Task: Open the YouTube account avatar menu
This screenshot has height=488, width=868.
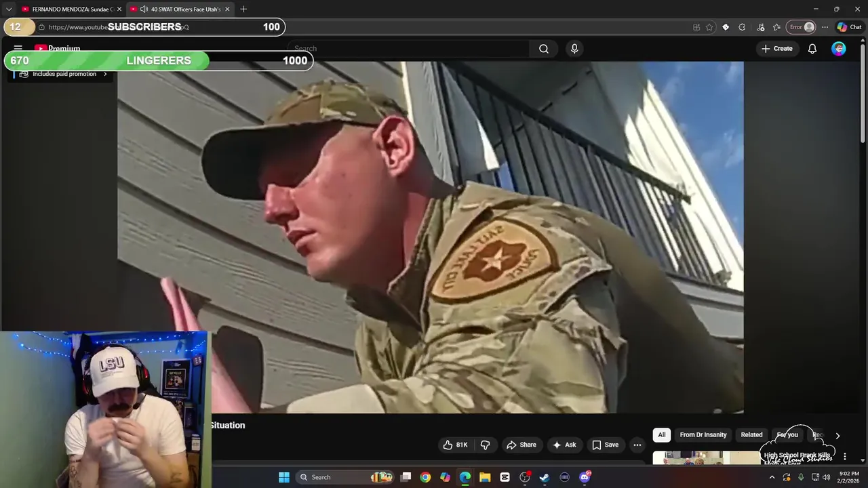Action: click(x=839, y=49)
